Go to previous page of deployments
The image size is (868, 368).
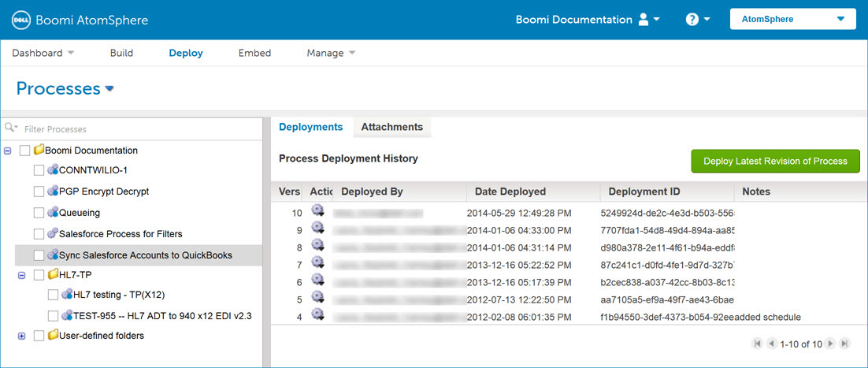(x=772, y=344)
